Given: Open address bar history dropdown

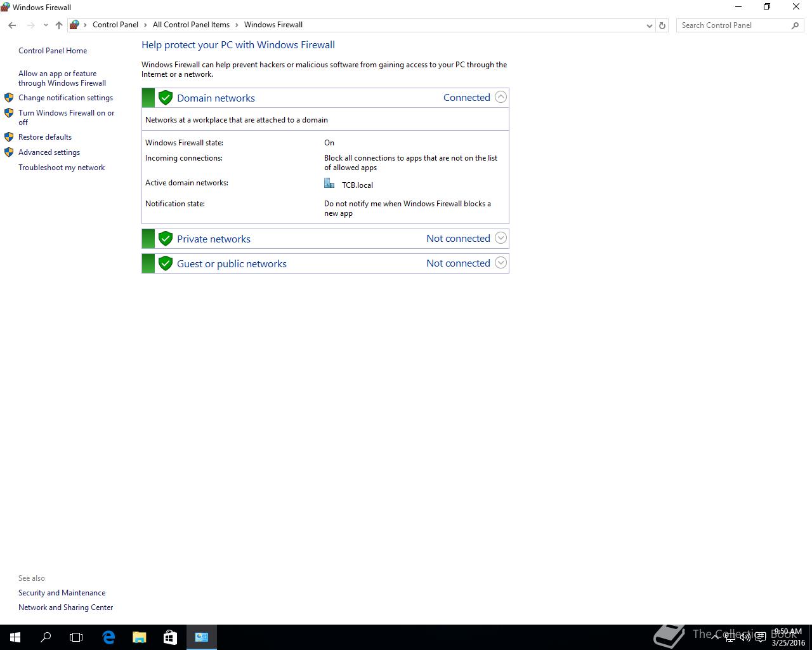Looking at the screenshot, I should point(649,25).
